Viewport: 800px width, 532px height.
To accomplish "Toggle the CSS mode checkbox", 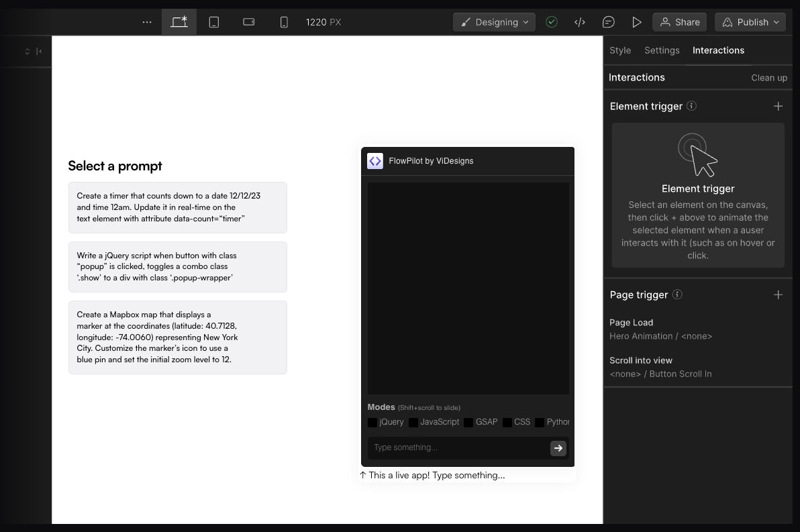I will pyautogui.click(x=509, y=422).
